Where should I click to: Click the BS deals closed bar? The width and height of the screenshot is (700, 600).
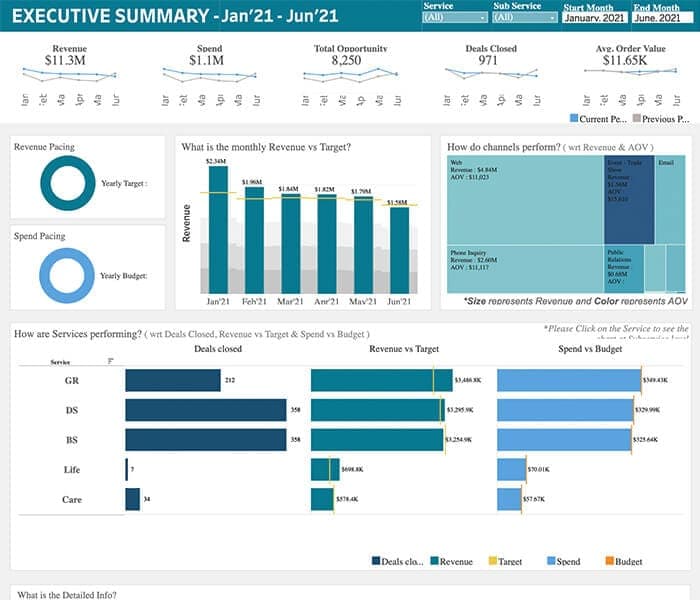pyautogui.click(x=206, y=440)
